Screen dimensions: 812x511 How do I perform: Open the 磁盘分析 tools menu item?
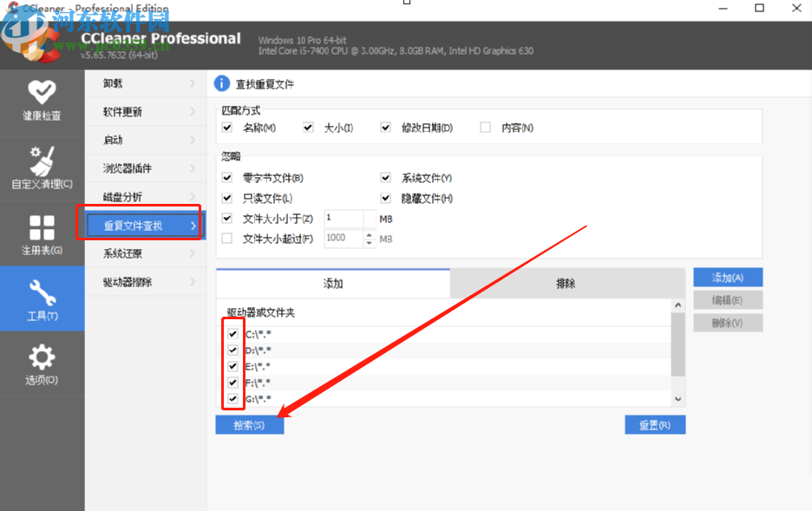tap(146, 197)
